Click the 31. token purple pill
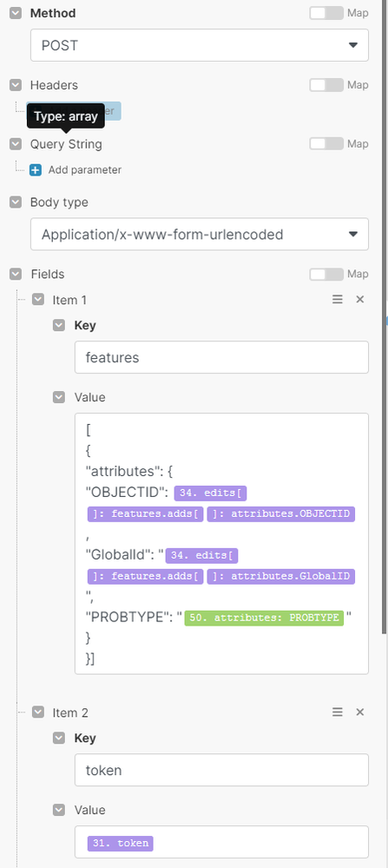The width and height of the screenshot is (388, 868). 121,843
